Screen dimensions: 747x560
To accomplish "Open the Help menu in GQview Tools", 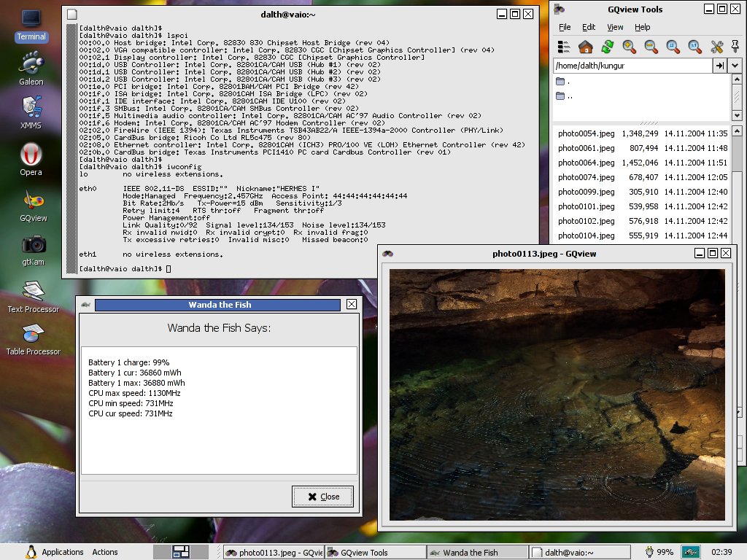I will coord(642,27).
